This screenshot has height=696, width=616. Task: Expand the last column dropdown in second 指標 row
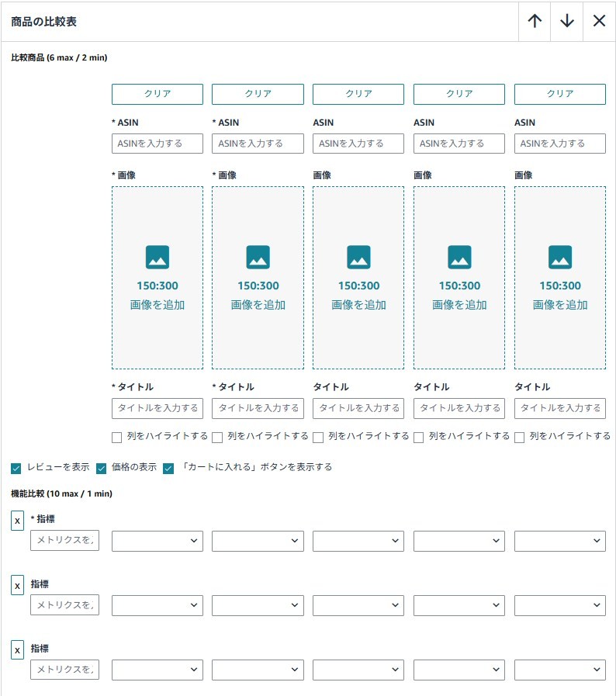(x=559, y=605)
